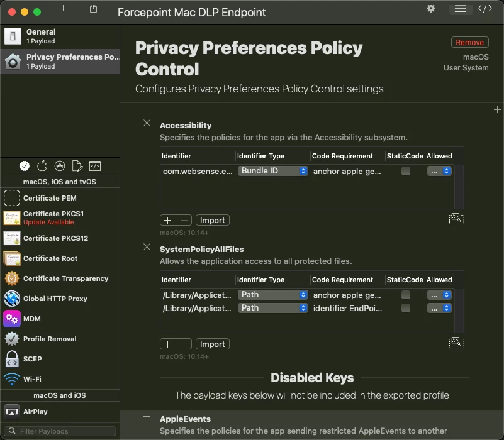Select Accessibility's anchor apple ge... code requirement
The height and width of the screenshot is (440, 504).
347,171
